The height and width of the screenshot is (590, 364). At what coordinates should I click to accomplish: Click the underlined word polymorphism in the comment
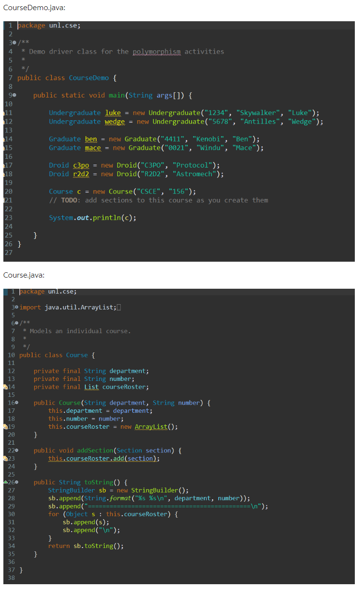point(156,52)
